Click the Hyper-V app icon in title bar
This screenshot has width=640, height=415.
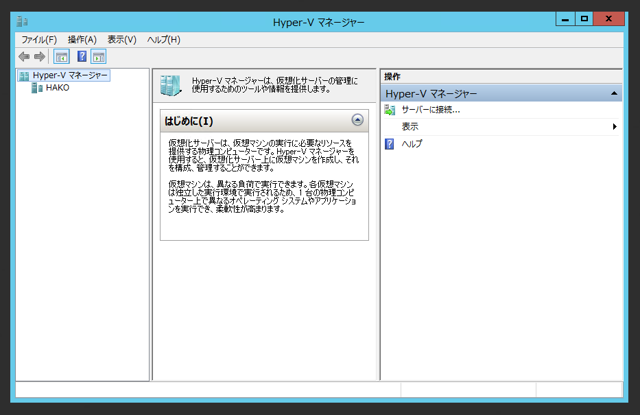click(22, 21)
